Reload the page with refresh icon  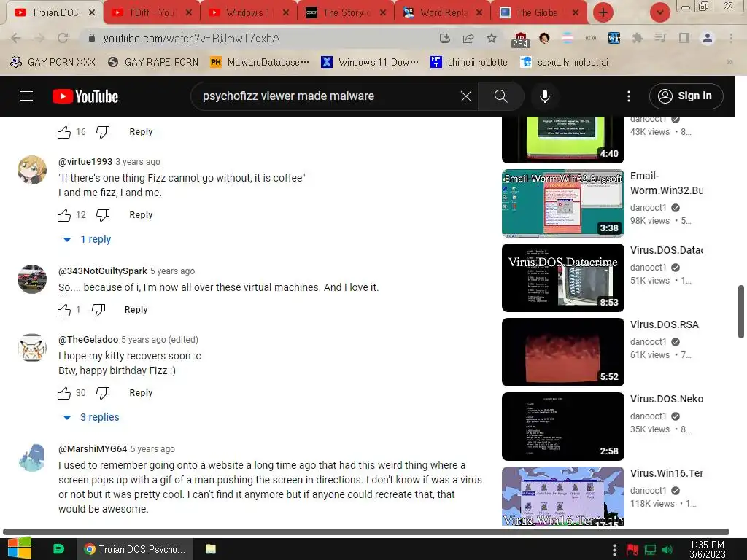[63, 38]
